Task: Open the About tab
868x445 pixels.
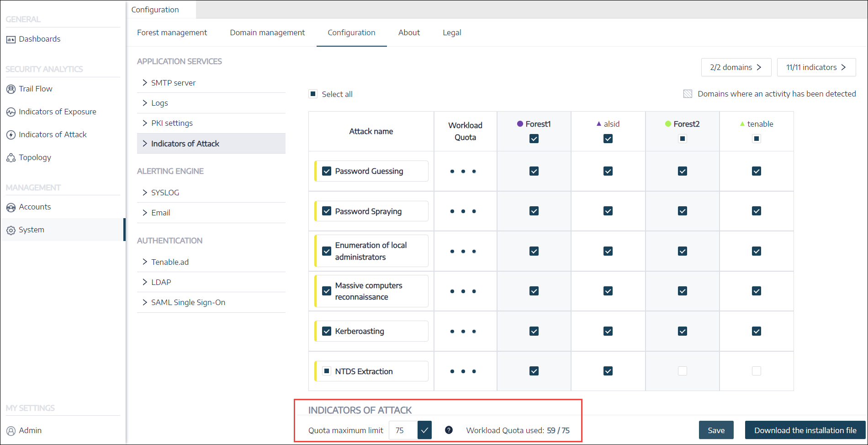Action: coord(409,32)
